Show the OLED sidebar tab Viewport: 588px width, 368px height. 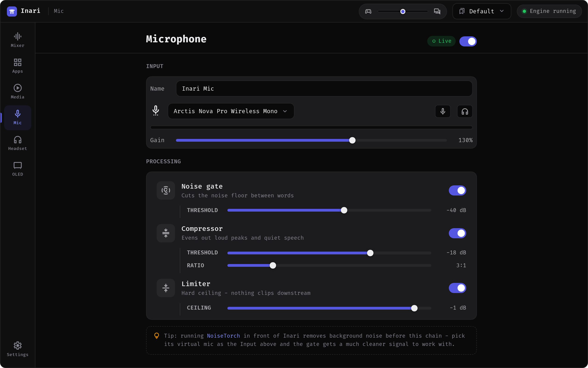point(17,169)
